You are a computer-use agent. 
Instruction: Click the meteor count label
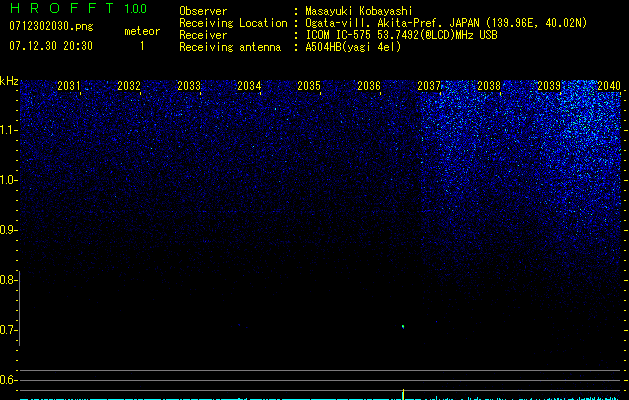(x=142, y=31)
